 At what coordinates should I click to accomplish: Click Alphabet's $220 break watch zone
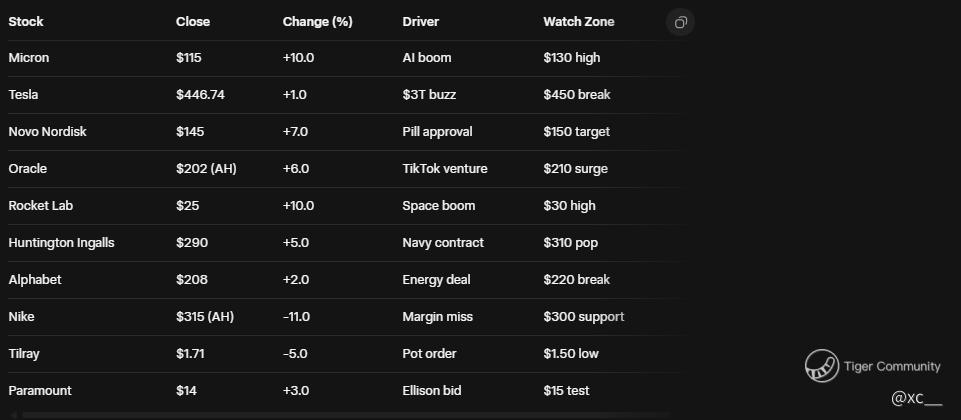click(576, 280)
